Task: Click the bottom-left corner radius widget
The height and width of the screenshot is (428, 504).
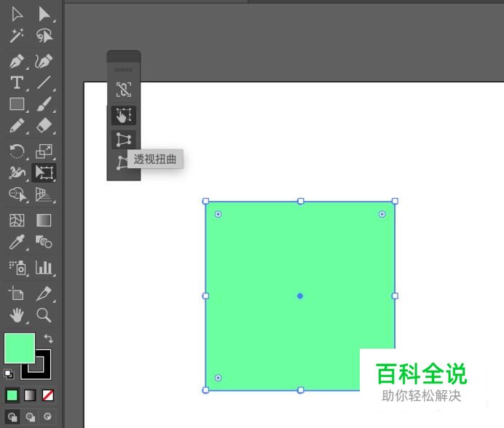Action: point(218,378)
